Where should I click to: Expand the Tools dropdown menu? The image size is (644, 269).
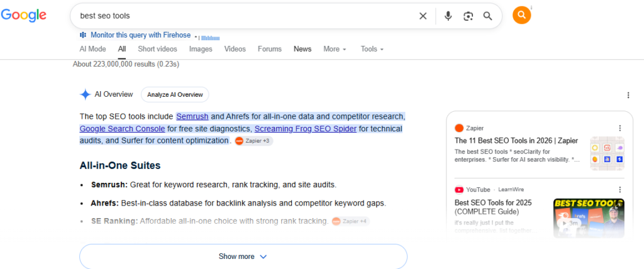click(372, 49)
